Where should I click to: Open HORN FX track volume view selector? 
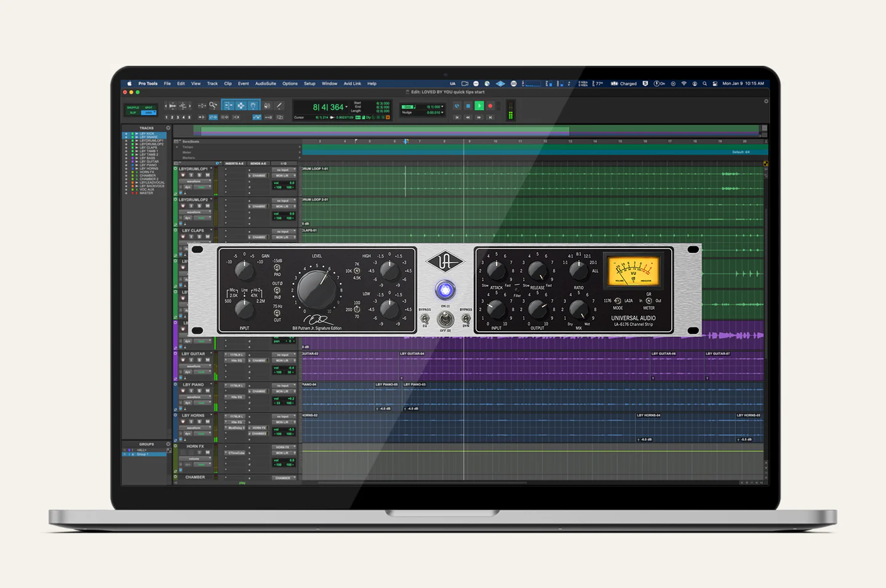pos(196,459)
